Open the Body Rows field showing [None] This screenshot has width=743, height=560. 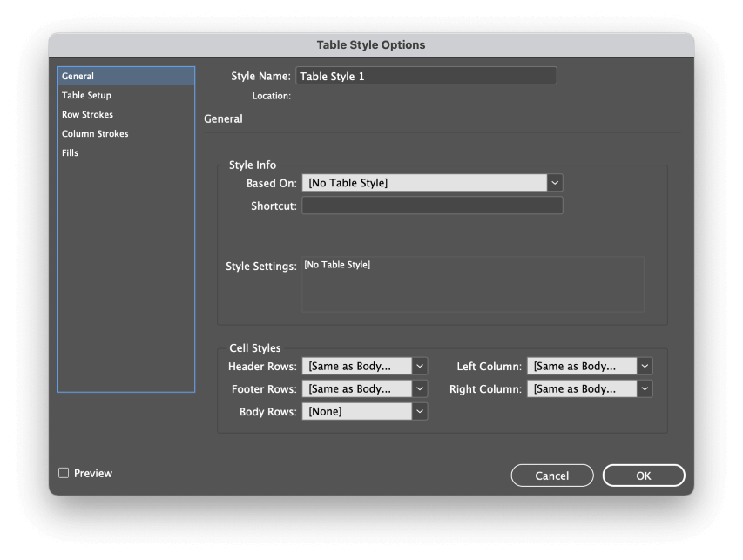357,411
